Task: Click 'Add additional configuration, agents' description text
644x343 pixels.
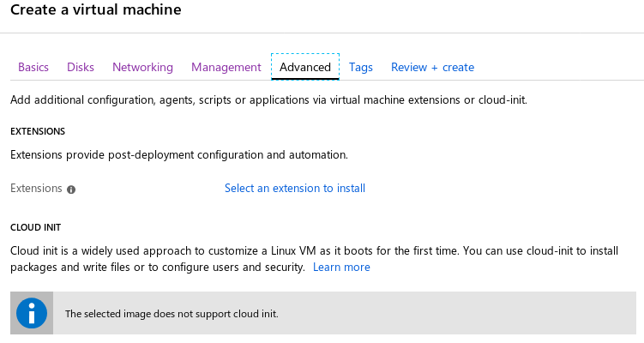Action: [268, 99]
